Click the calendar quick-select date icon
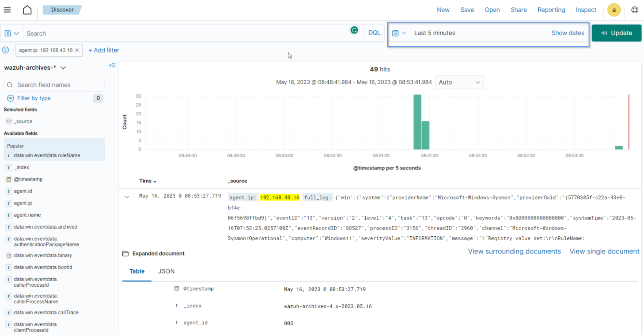644x335 pixels. [399, 33]
